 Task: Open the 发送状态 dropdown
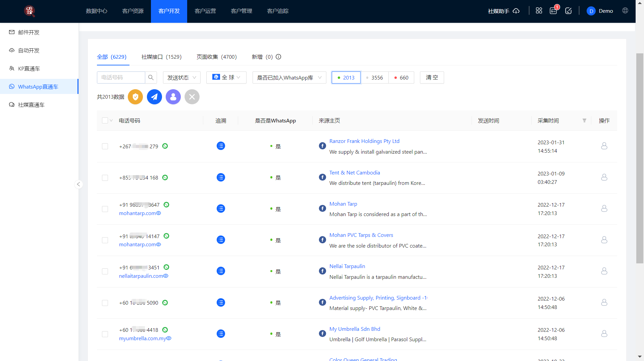coord(182,78)
